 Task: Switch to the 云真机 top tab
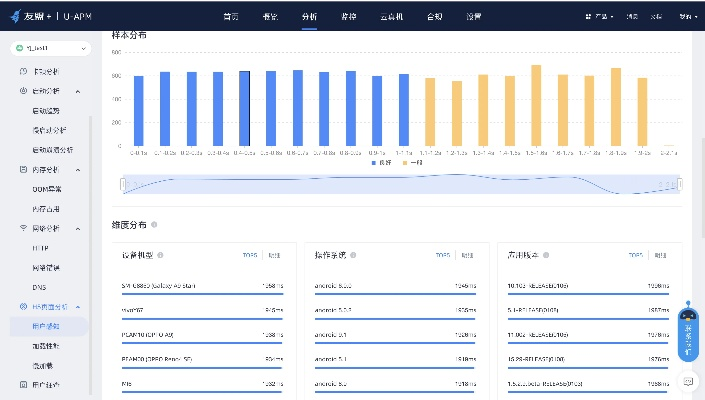392,17
